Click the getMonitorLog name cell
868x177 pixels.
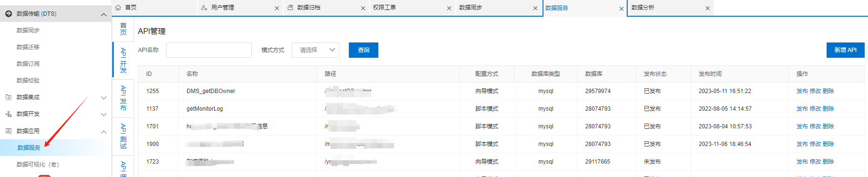(x=205, y=109)
